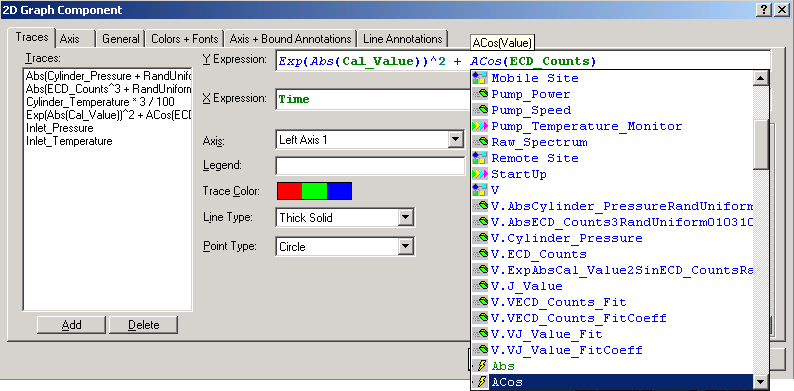Select the Inlet_Temperature trace
Image resolution: width=794 pixels, height=391 pixels.
coord(107,141)
